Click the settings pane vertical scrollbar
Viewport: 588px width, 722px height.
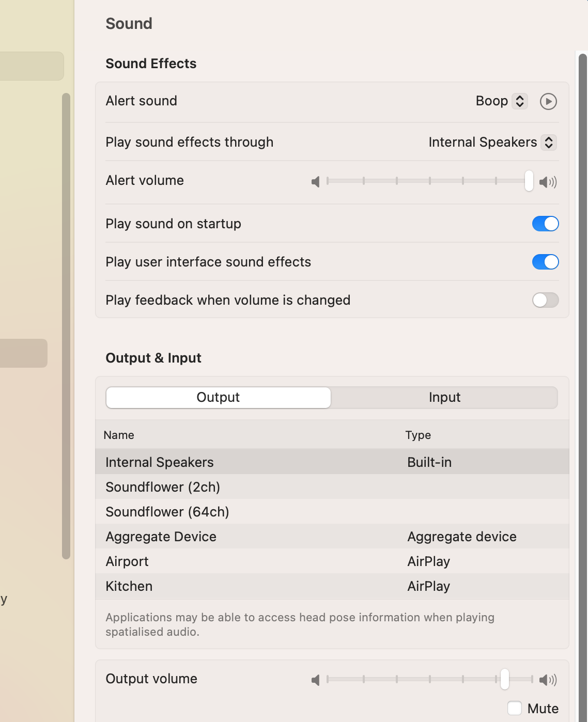(x=582, y=362)
